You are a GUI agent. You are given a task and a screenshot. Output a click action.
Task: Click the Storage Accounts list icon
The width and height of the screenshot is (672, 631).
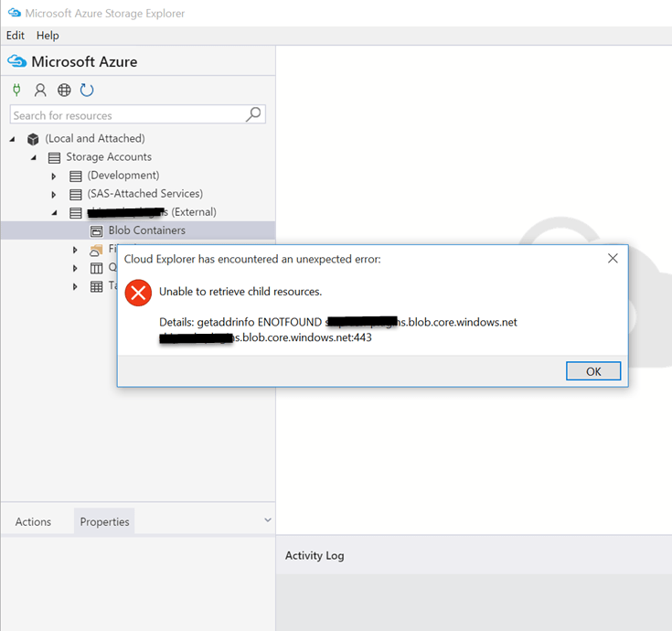coord(54,157)
